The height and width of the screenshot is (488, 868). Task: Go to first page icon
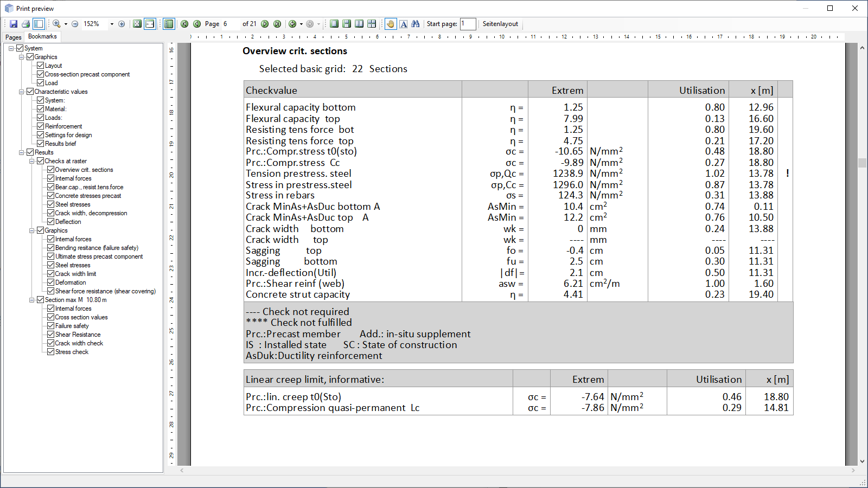coord(184,24)
